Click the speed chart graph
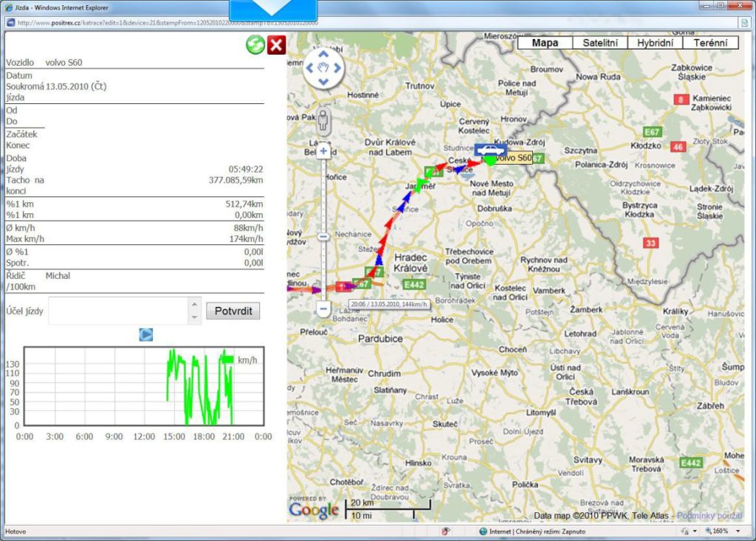Screen dimensions: 756x541 tap(144, 386)
